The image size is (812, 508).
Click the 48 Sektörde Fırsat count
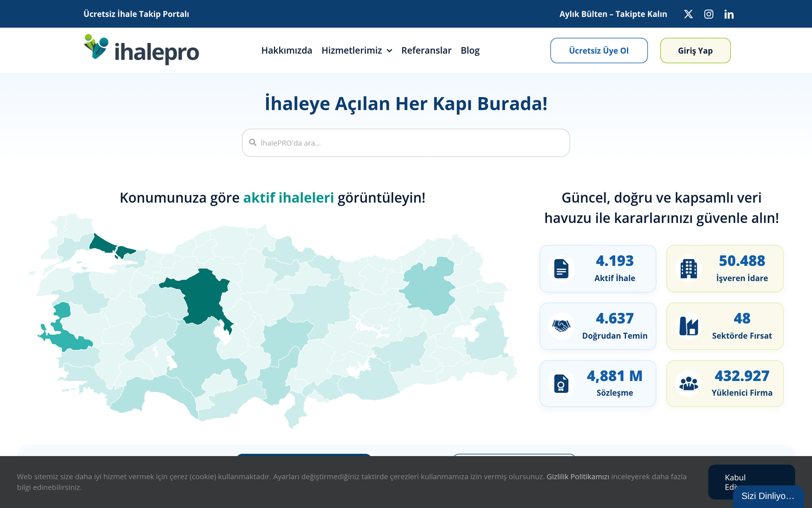742,318
